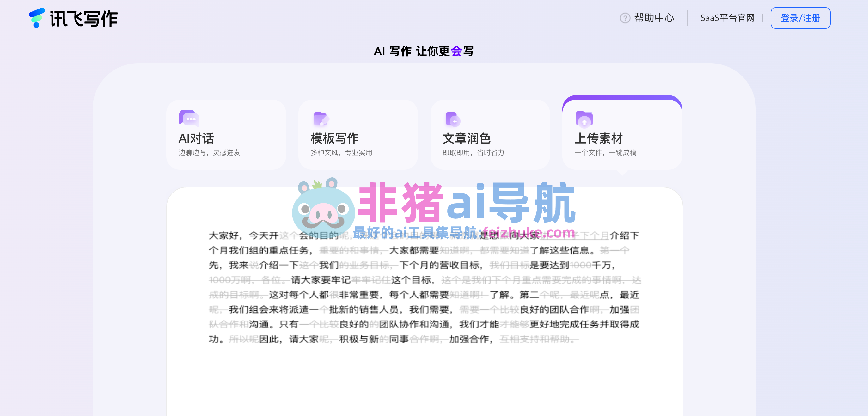The height and width of the screenshot is (416, 868).
Task: Click the text 下个月的营收目标
Action: coord(439,265)
